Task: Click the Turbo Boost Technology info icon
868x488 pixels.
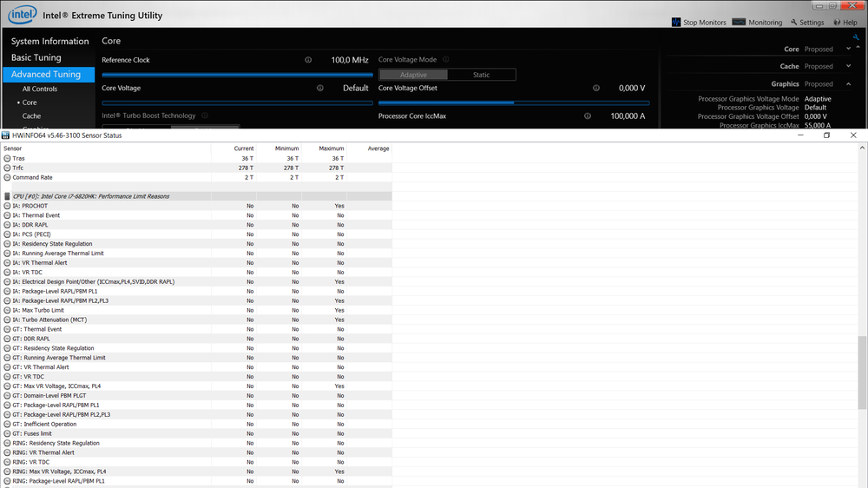Action: click(205, 115)
